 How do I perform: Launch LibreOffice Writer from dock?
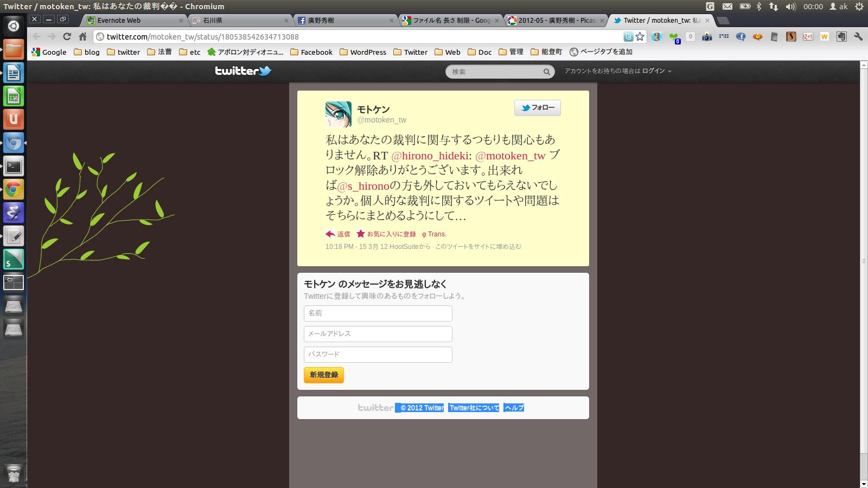(14, 72)
